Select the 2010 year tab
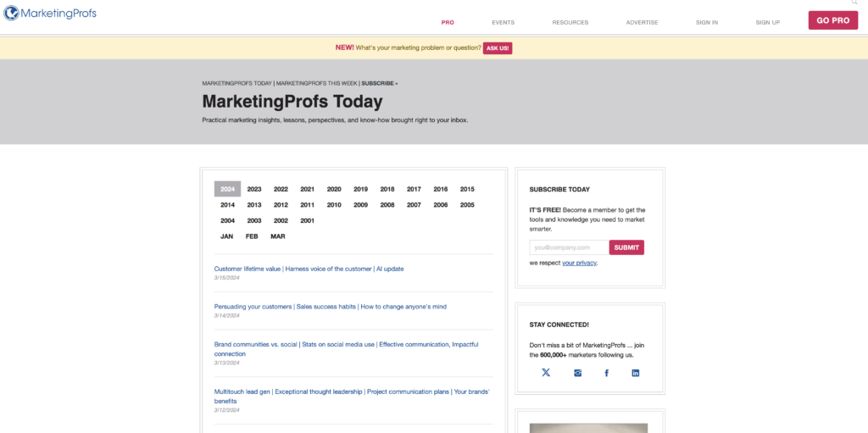The image size is (868, 433). pyautogui.click(x=334, y=205)
